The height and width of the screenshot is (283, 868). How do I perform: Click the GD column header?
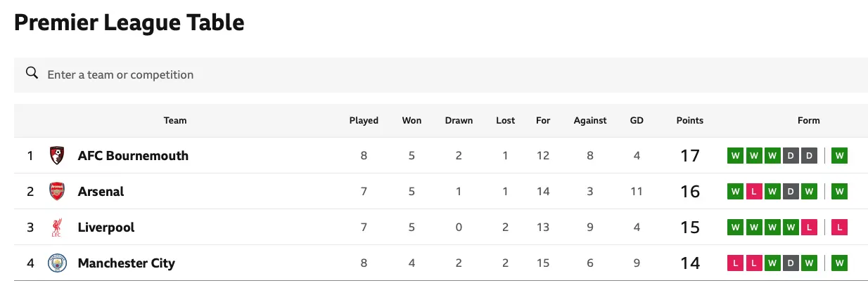pos(637,120)
